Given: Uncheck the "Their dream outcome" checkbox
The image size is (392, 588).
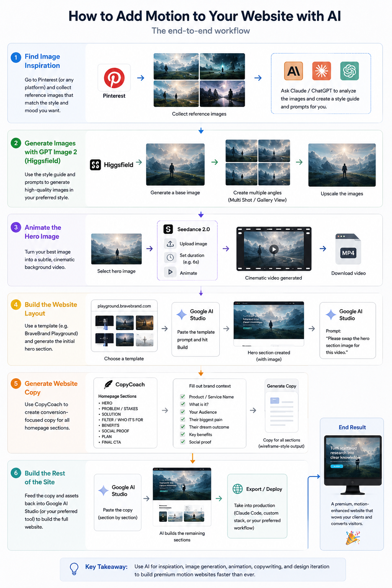Looking at the screenshot, I should pyautogui.click(x=183, y=427).
